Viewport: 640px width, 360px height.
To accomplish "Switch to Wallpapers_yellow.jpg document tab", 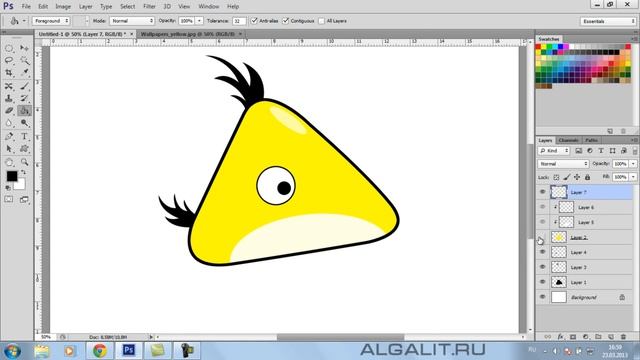I will (x=187, y=34).
